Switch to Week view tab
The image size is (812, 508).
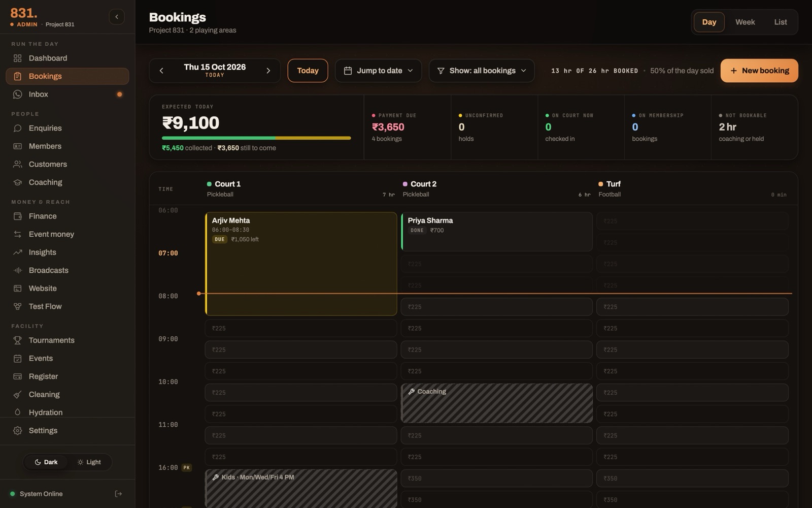coord(745,22)
